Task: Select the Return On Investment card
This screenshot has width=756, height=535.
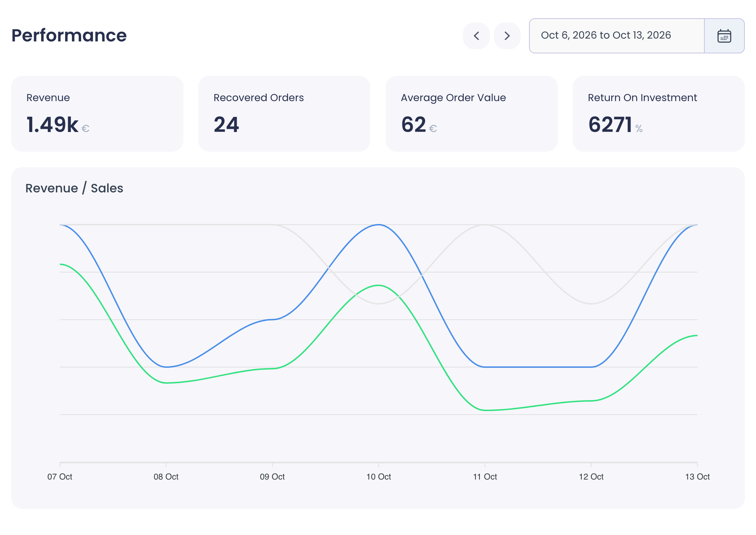Action: coord(658,114)
